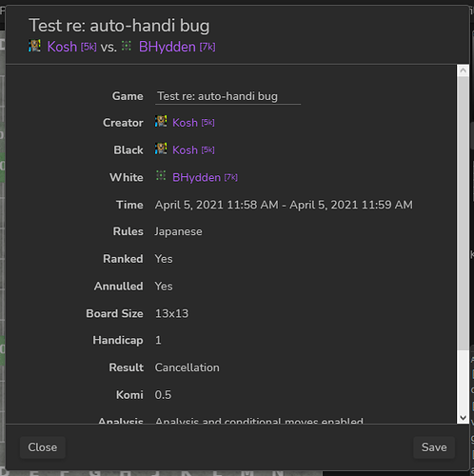Screen dimensions: 474x476
Task: Click the Game name input field
Action: coord(227,96)
